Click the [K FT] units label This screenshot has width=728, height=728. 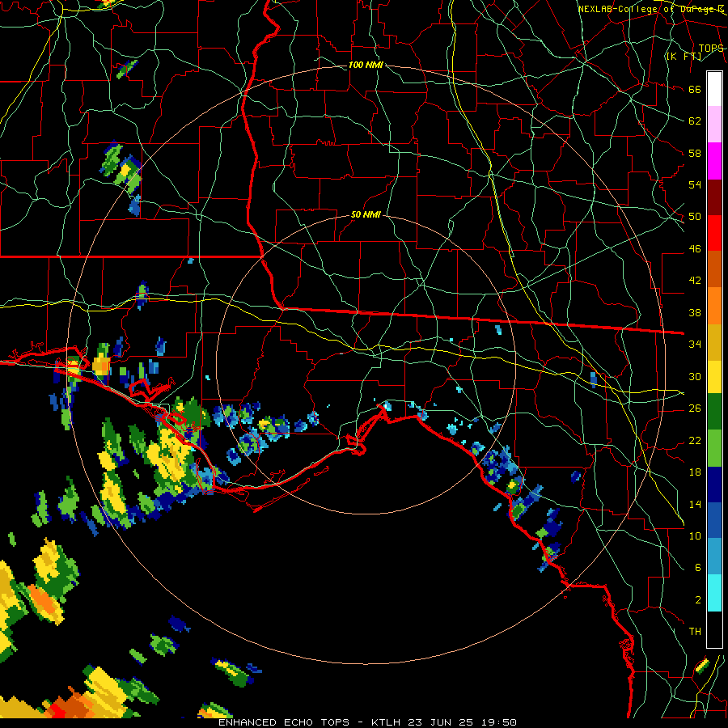pos(684,56)
